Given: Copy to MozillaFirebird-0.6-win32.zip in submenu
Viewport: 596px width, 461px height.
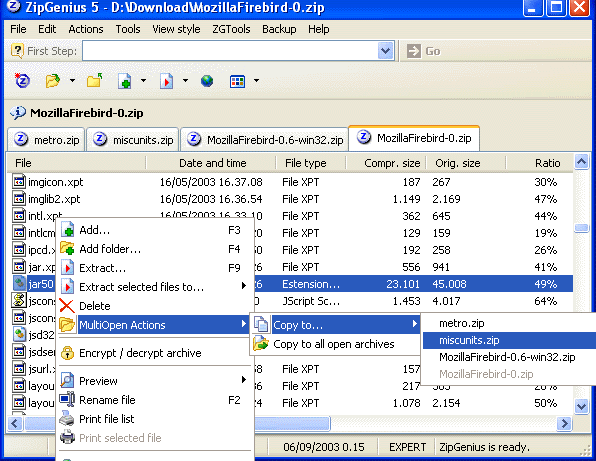Looking at the screenshot, I should pyautogui.click(x=509, y=357).
